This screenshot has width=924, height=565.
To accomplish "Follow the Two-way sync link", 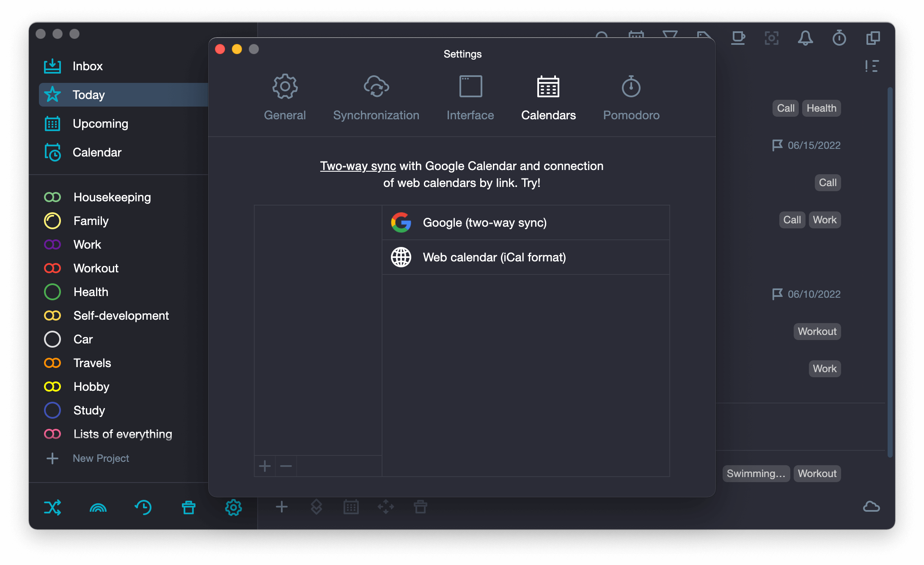I will click(x=358, y=166).
